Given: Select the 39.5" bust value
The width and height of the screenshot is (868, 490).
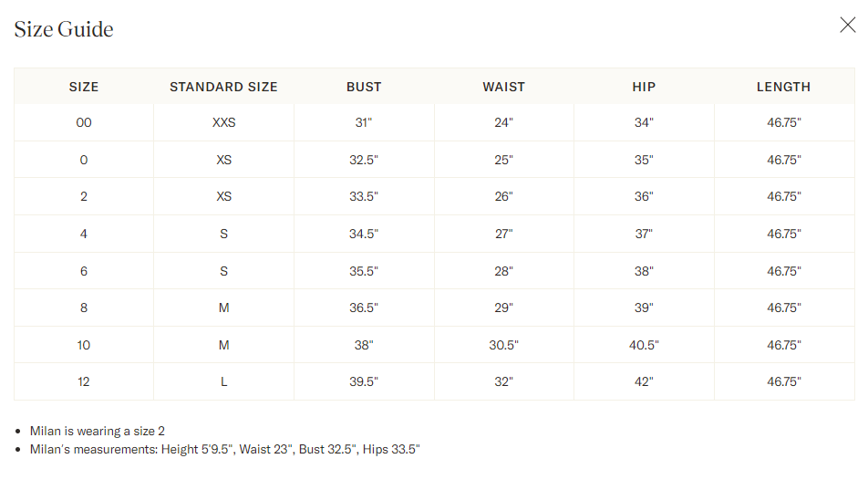Looking at the screenshot, I should point(364,381).
